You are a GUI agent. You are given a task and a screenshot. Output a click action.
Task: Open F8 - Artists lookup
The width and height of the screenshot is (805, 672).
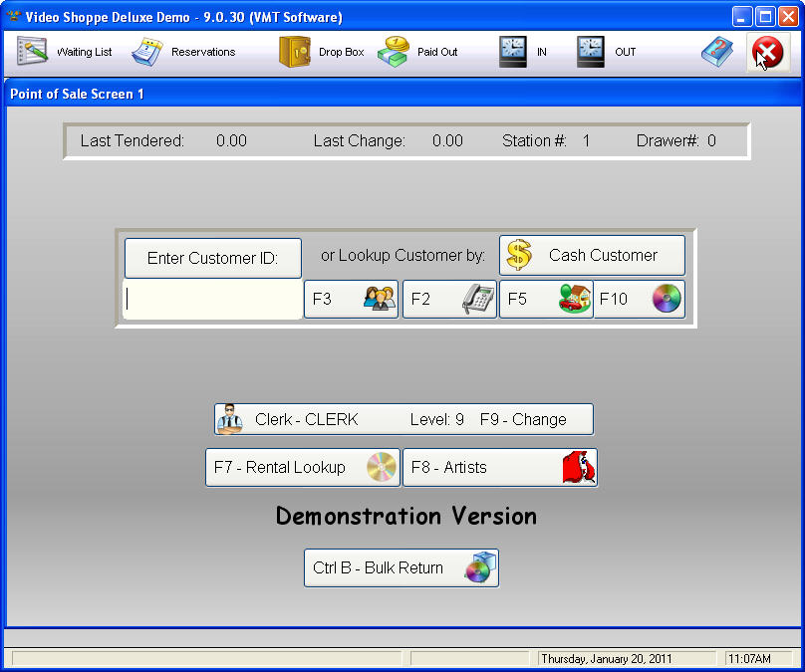coord(499,467)
